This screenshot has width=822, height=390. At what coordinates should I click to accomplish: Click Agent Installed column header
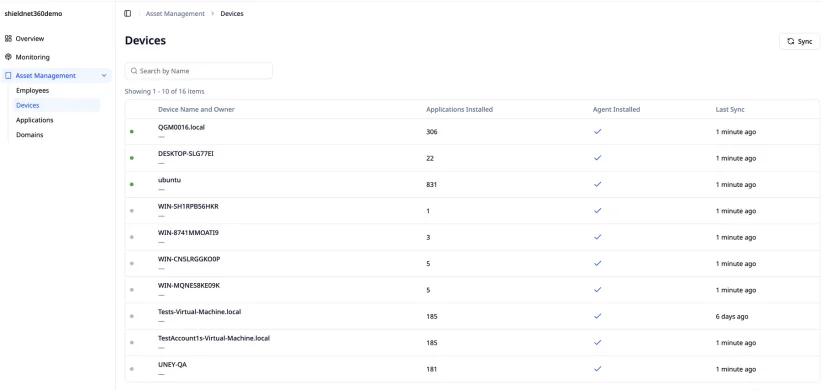616,110
